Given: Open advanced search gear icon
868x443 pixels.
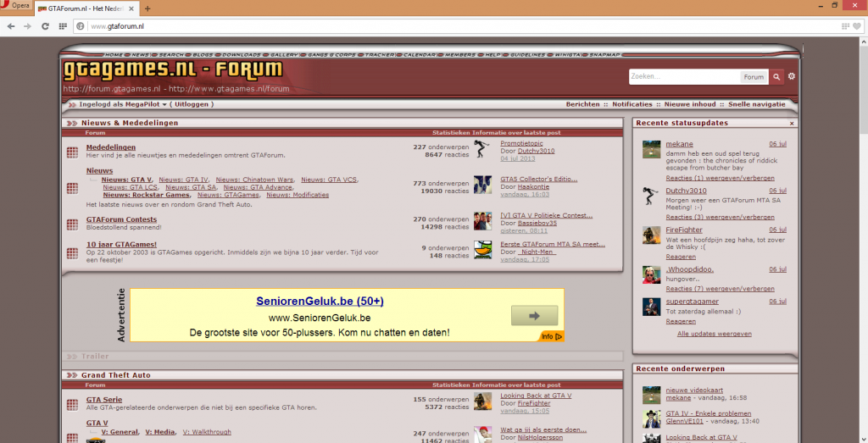Looking at the screenshot, I should click(x=792, y=76).
